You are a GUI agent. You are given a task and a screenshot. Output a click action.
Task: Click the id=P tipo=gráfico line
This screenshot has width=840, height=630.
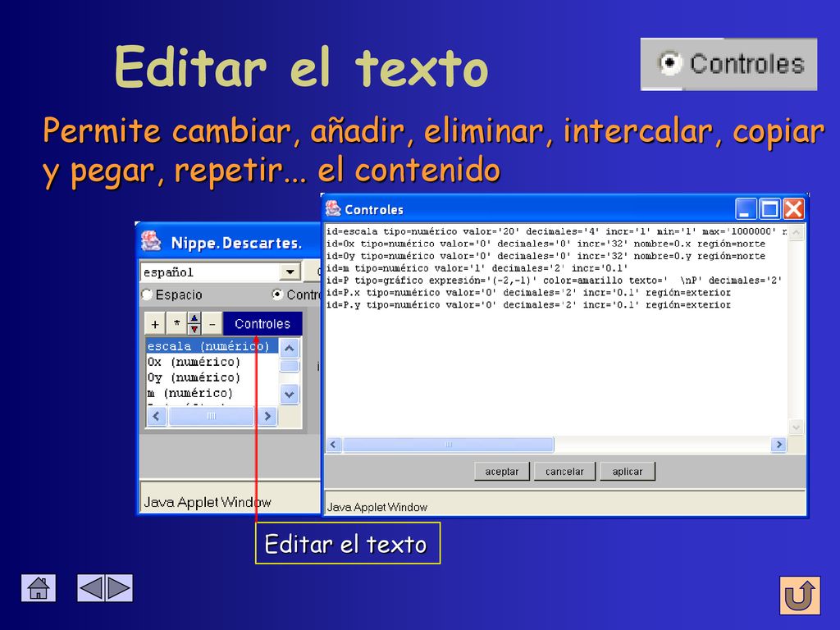click(x=554, y=281)
